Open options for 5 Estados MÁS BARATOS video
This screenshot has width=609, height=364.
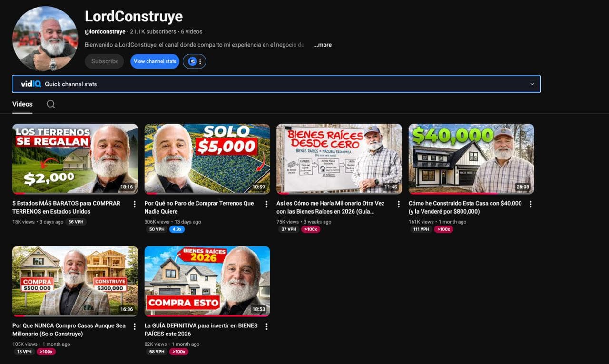[x=134, y=204]
